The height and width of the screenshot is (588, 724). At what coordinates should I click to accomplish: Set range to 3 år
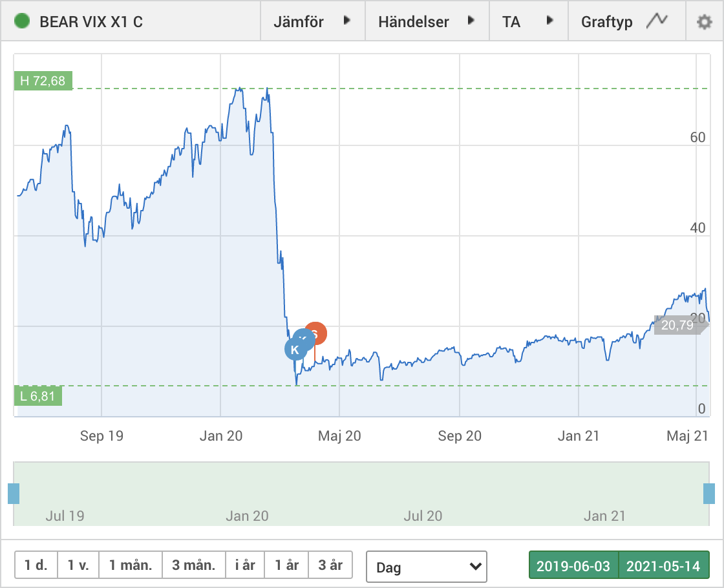pyautogui.click(x=330, y=565)
